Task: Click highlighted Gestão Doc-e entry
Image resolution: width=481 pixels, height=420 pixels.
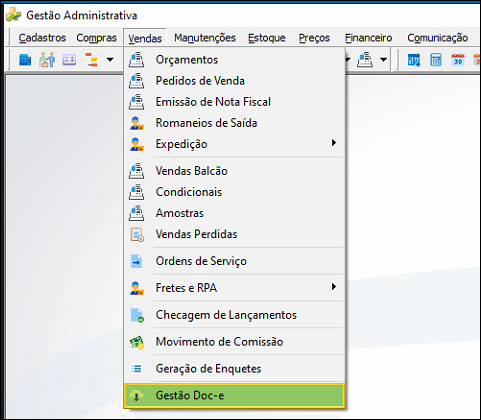Action: 234,396
